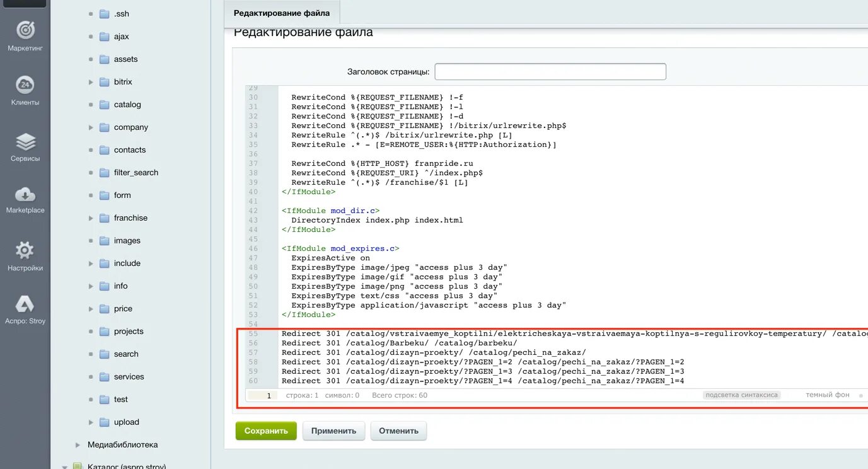The height and width of the screenshot is (469, 868).
Task: Click the search folder icon
Action: [105, 354]
